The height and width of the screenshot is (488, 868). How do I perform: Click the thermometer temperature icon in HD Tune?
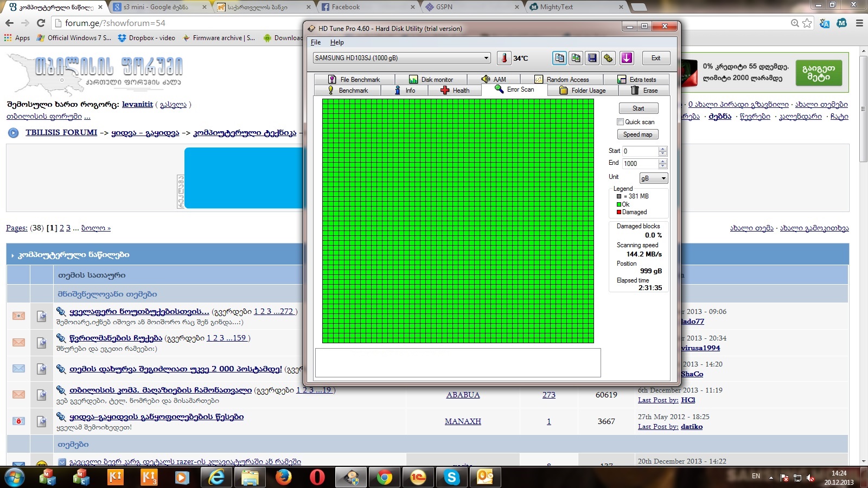point(504,58)
